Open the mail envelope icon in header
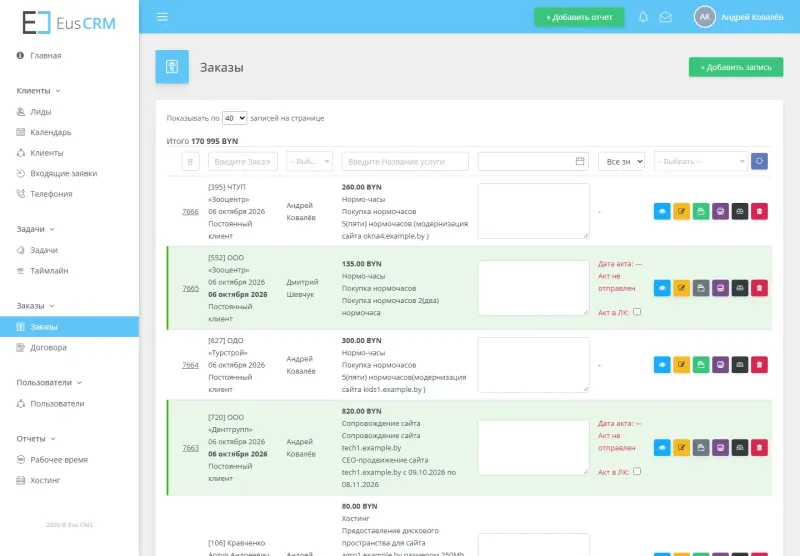The height and width of the screenshot is (556, 800). pos(665,17)
